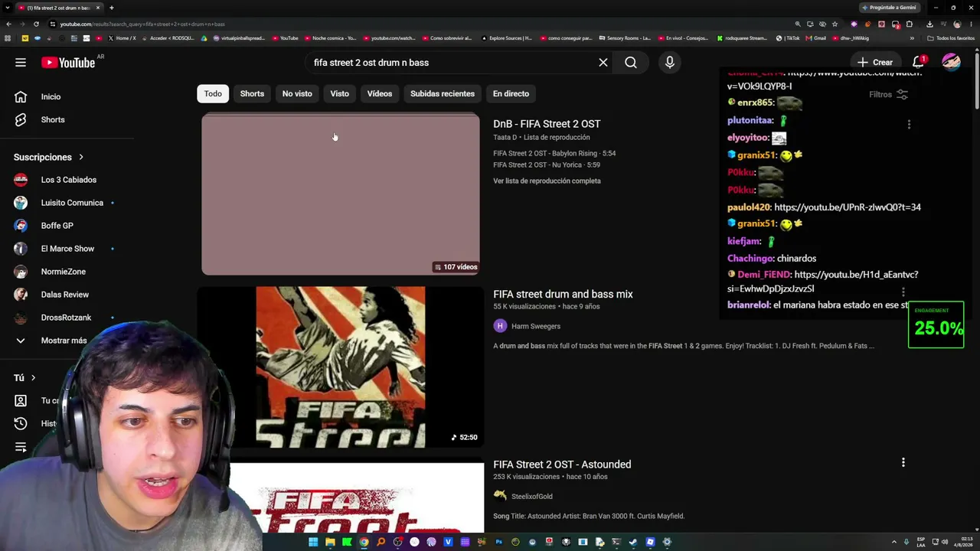
Task: Click the Chrome icon in the taskbar
Action: 364,542
